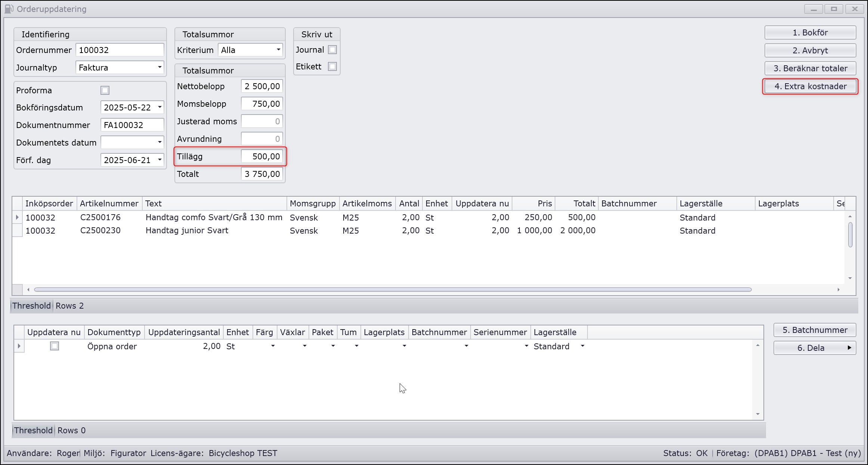Click row indicator arrow for Öppna order
The height and width of the screenshot is (465, 868).
19,346
